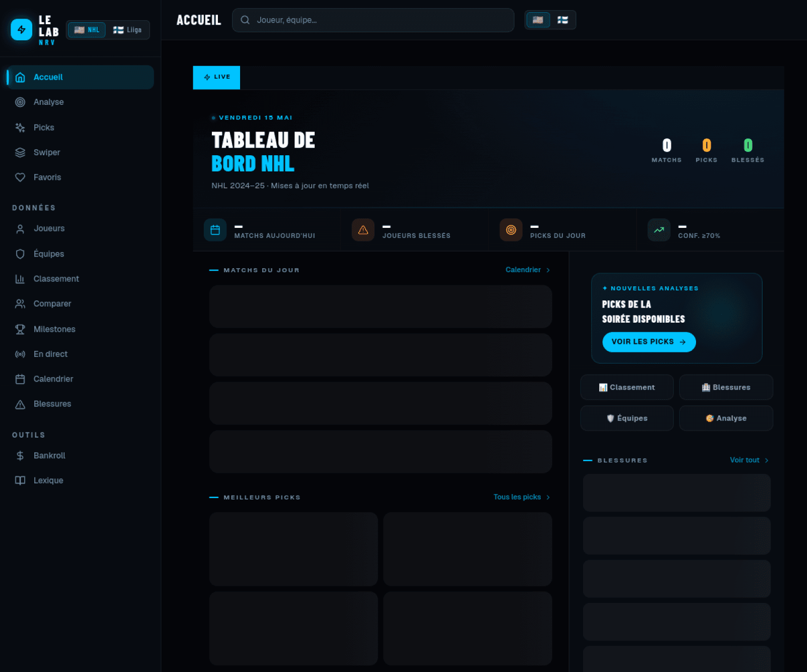Screen dimensions: 807x672
Task: Click the Blessures warning icon in sidebar
Action: click(x=20, y=404)
